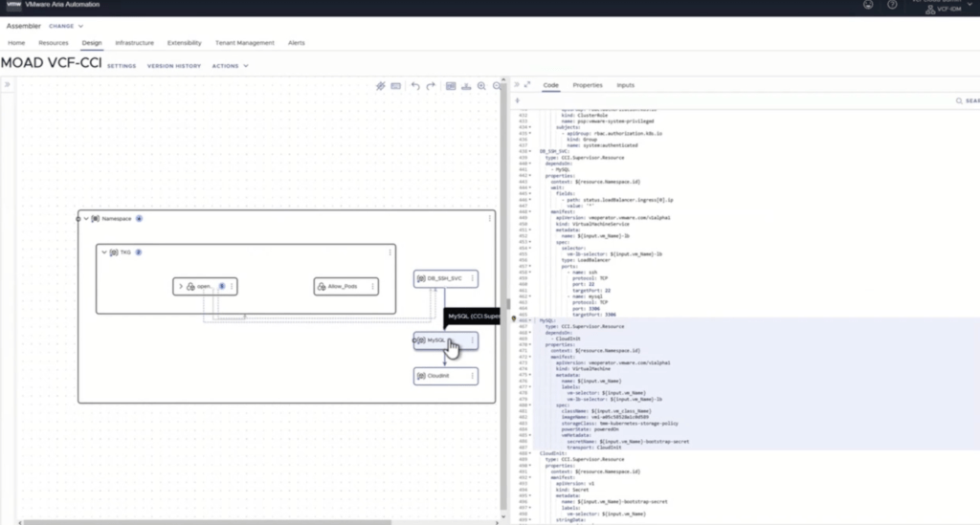Toggle the connections visibility icon in toolbar
Viewport: 980px width, 525px height.
381,86
